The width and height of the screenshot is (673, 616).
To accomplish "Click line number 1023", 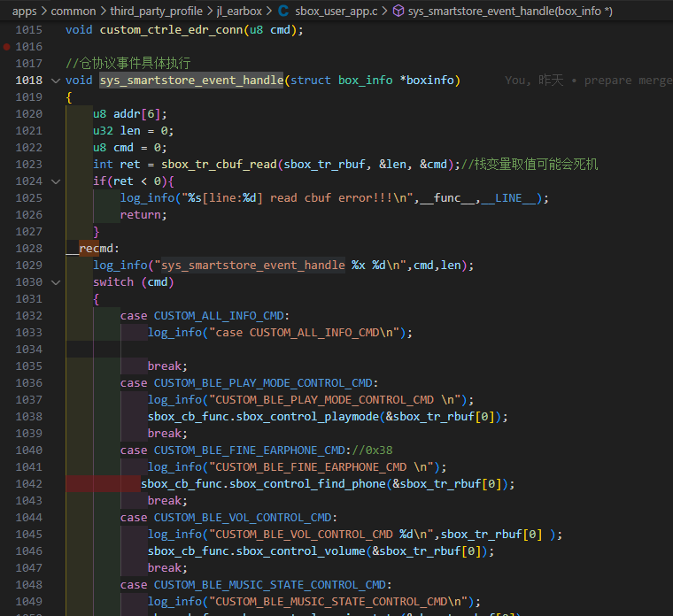I will point(28,165).
